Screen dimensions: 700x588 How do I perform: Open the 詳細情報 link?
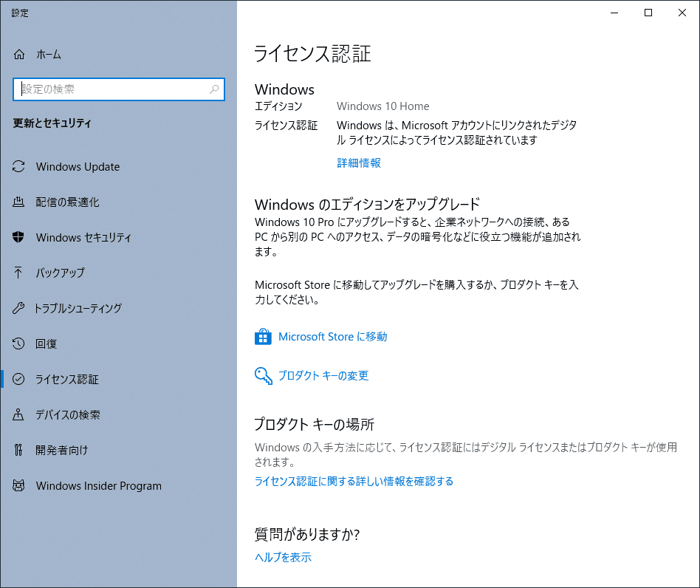(x=359, y=163)
